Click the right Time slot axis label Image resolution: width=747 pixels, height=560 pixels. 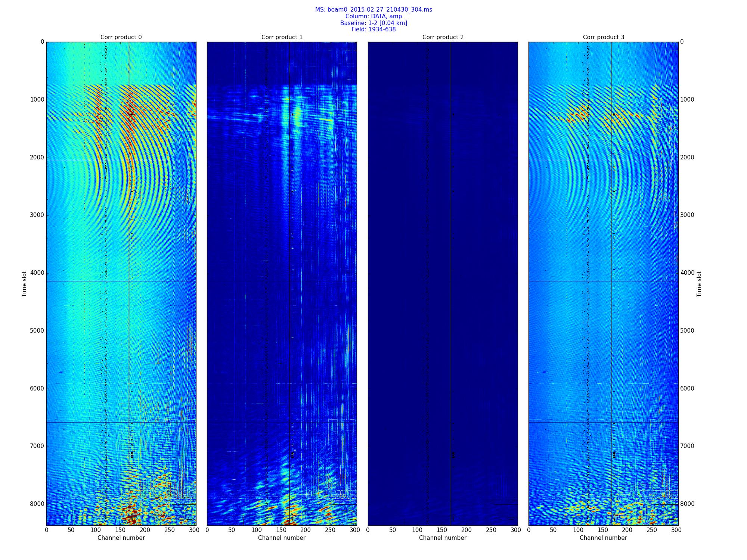point(699,284)
